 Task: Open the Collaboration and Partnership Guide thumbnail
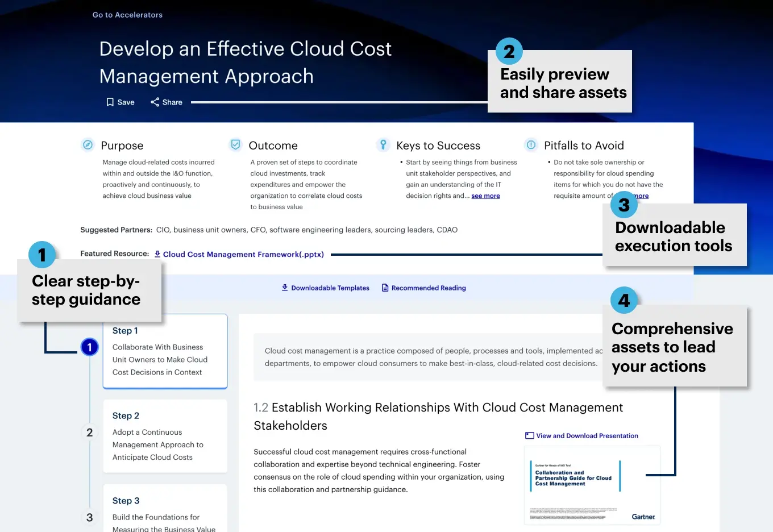[592, 485]
